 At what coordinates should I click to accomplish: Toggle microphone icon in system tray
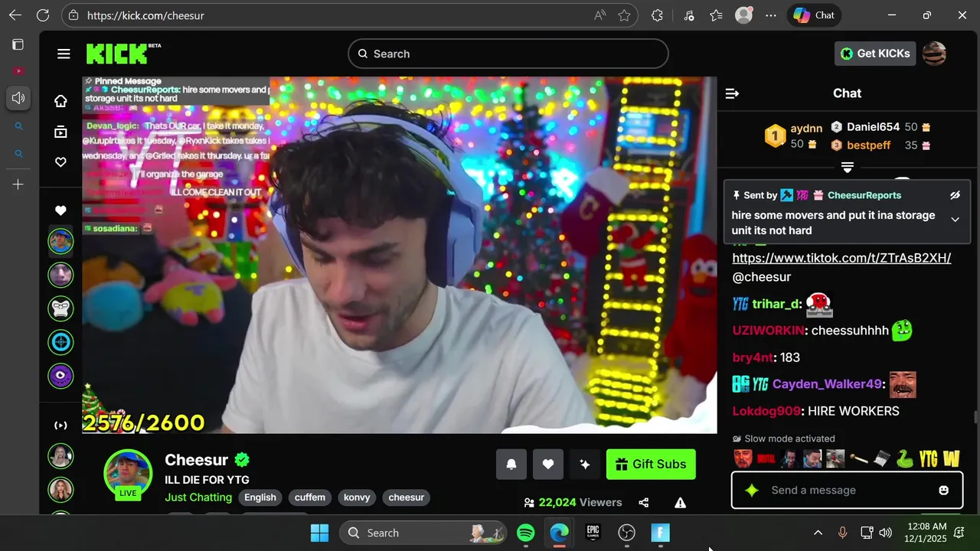coord(842,533)
